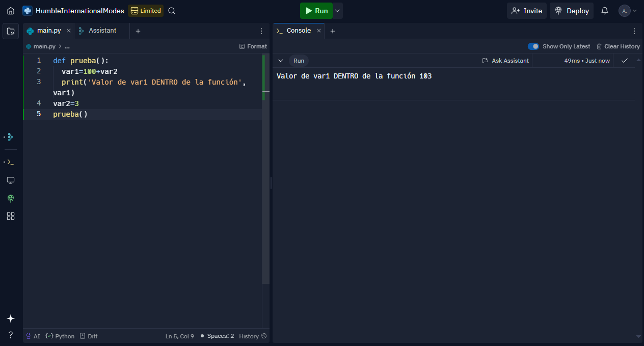Click the 'prueba()' call on line 5

point(70,114)
